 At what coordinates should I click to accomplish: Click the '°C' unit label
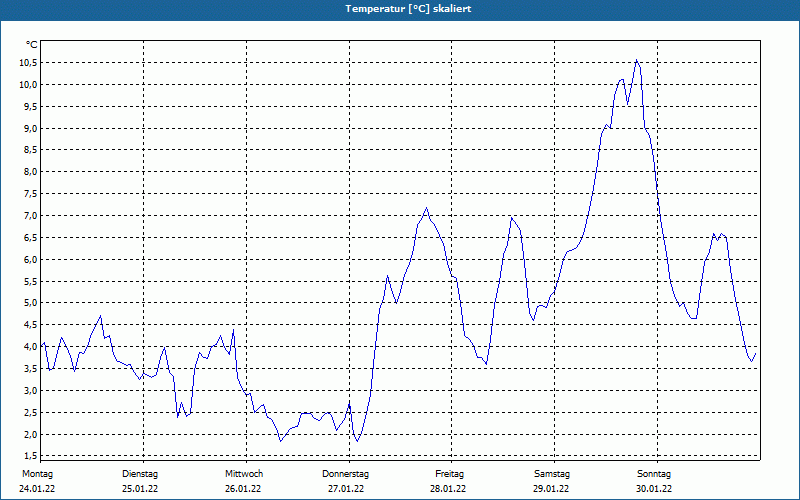pyautogui.click(x=32, y=45)
